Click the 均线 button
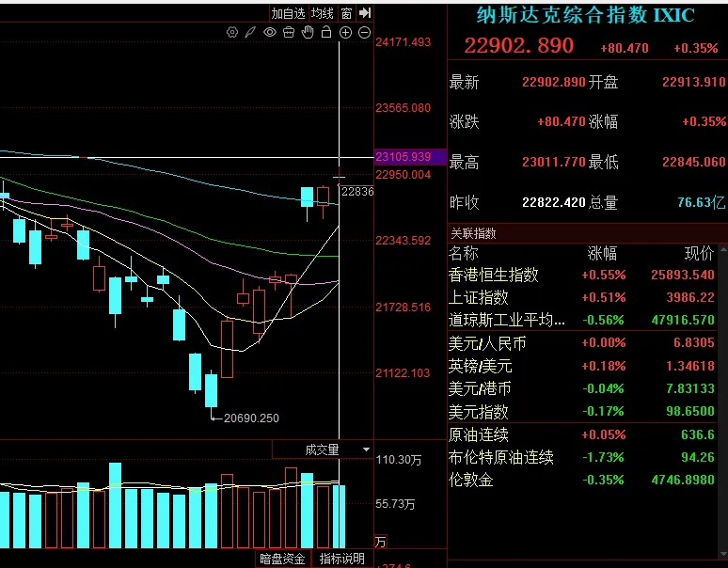This screenshot has width=728, height=568. pyautogui.click(x=323, y=13)
